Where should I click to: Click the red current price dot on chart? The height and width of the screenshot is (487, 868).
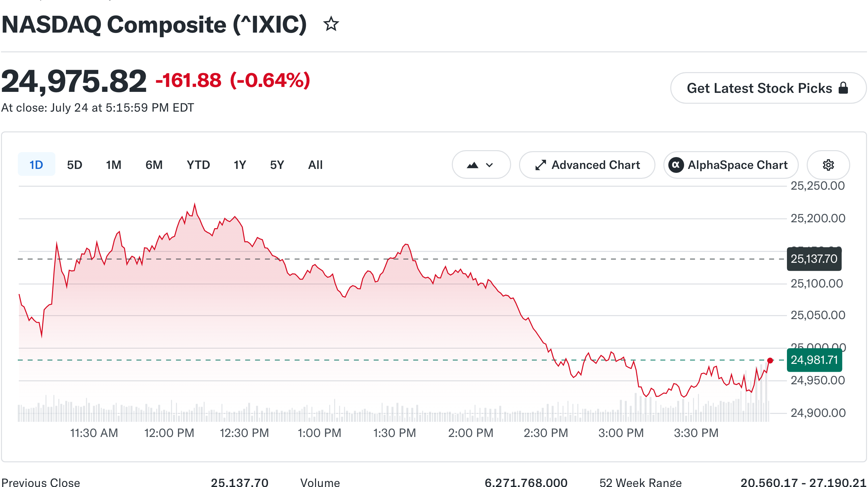(770, 361)
